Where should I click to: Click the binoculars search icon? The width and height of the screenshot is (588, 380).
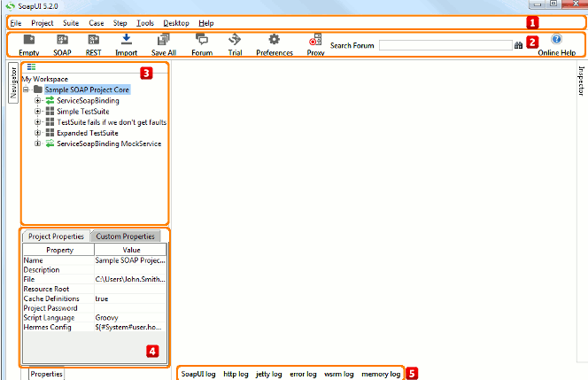point(519,45)
